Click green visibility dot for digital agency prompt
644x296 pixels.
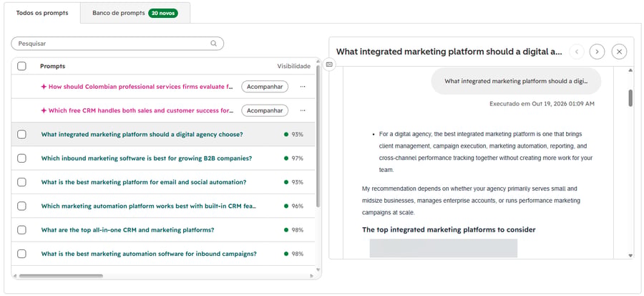pyautogui.click(x=286, y=135)
